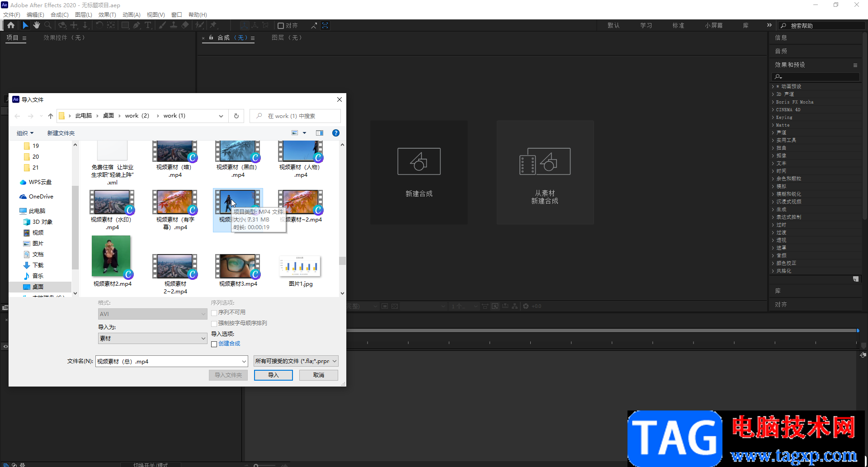The height and width of the screenshot is (467, 868).
Task: Click the 新建文件夹 button
Action: [x=61, y=133]
